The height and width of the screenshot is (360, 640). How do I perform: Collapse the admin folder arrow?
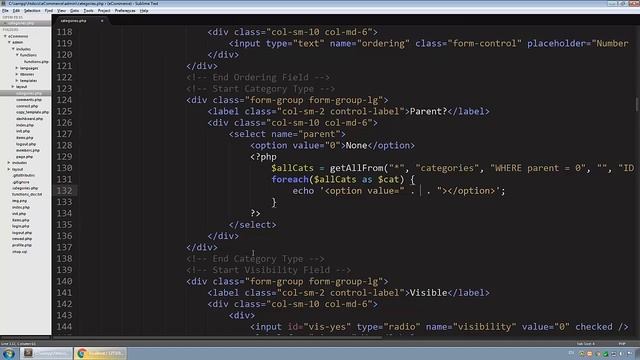point(9,42)
